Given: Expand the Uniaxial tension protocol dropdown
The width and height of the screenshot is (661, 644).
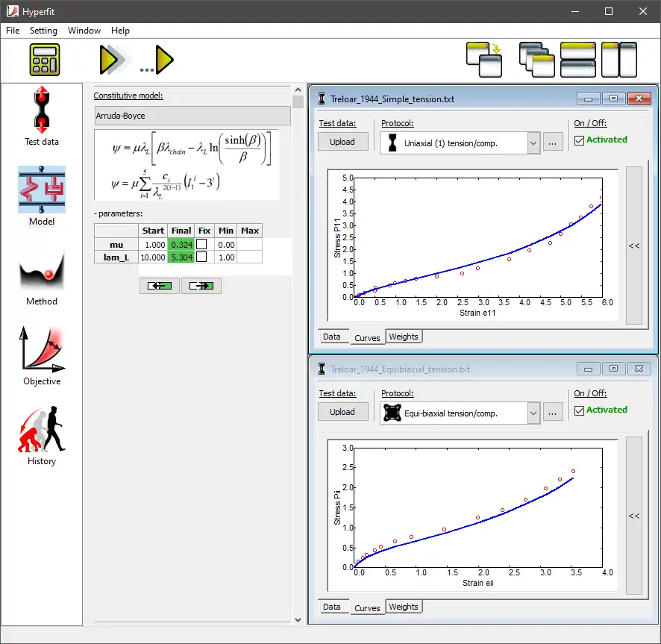Looking at the screenshot, I should 533,143.
